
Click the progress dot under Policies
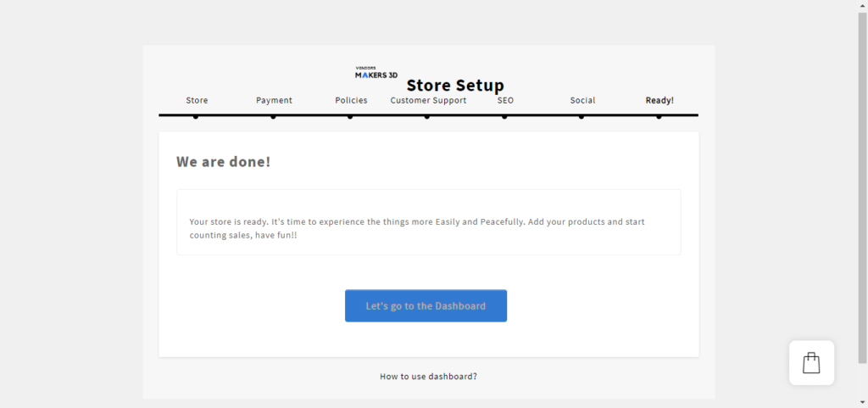350,117
